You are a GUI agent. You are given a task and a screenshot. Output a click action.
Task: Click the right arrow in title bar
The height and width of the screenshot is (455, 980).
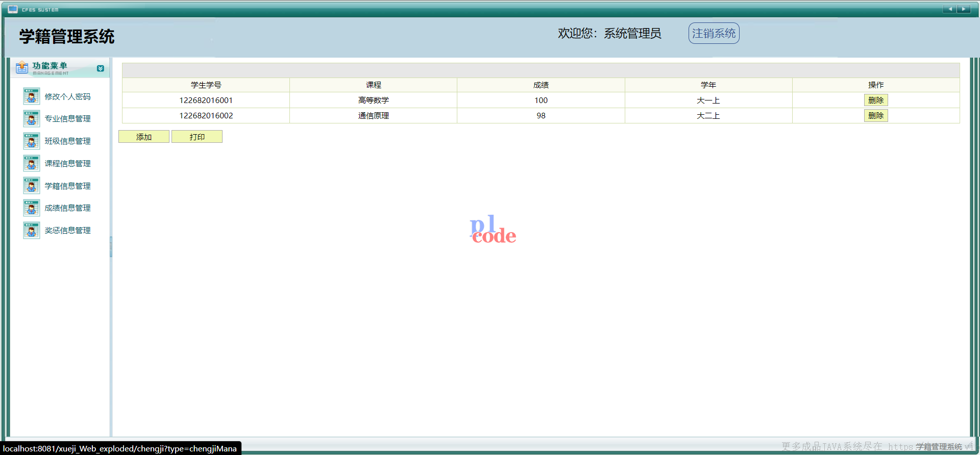coord(964,9)
